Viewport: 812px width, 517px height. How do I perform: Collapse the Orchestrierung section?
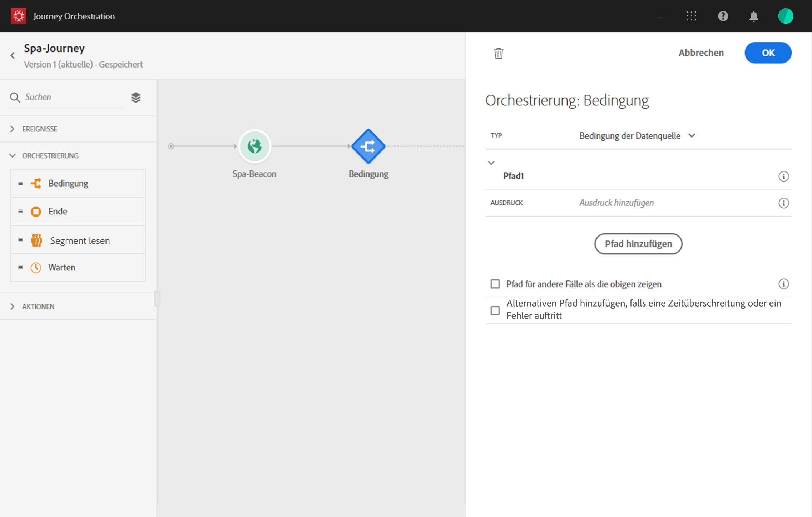[13, 155]
